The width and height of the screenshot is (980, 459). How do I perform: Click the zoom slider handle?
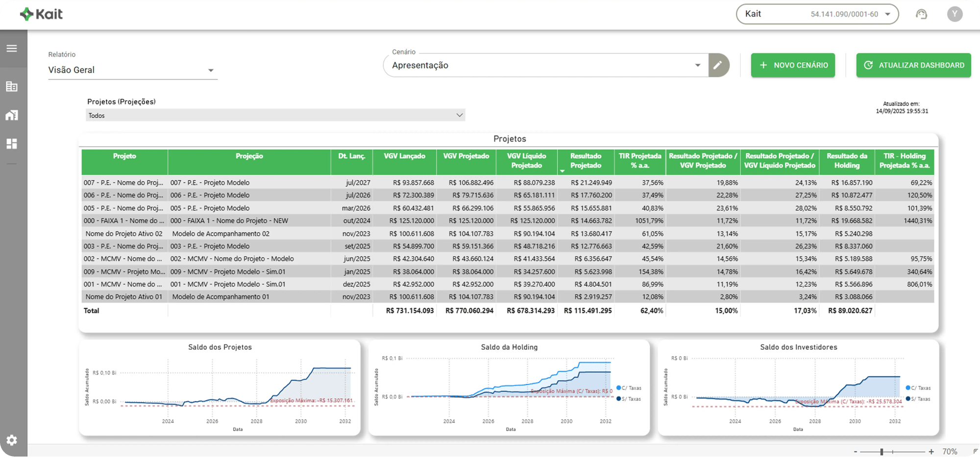click(882, 452)
